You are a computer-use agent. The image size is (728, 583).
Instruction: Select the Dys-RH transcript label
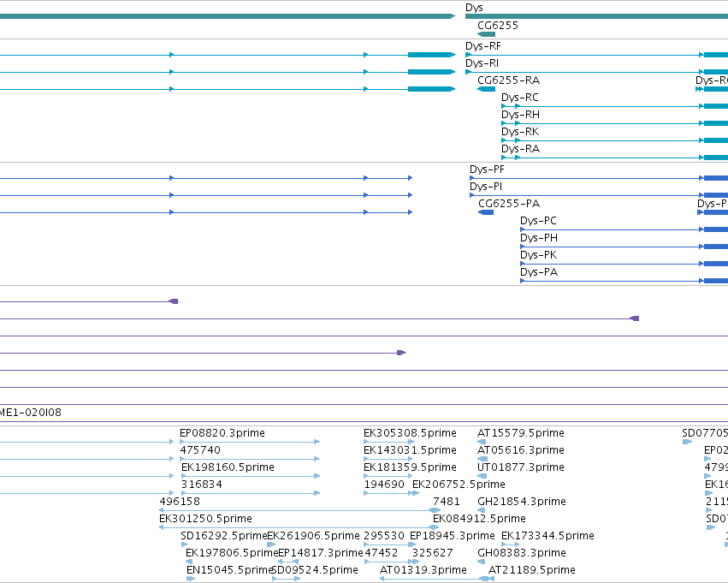[x=520, y=115]
